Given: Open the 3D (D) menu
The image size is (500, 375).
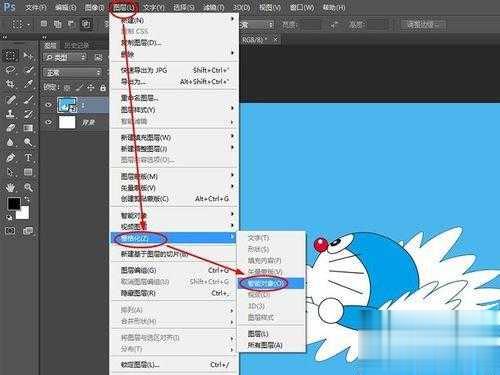Looking at the screenshot, I should [x=242, y=7].
